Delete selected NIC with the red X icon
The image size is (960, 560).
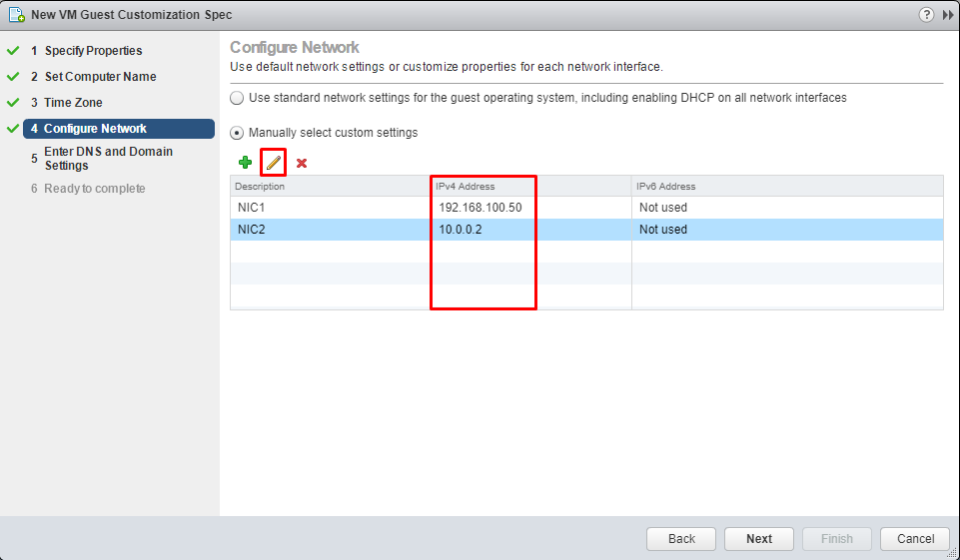click(302, 163)
